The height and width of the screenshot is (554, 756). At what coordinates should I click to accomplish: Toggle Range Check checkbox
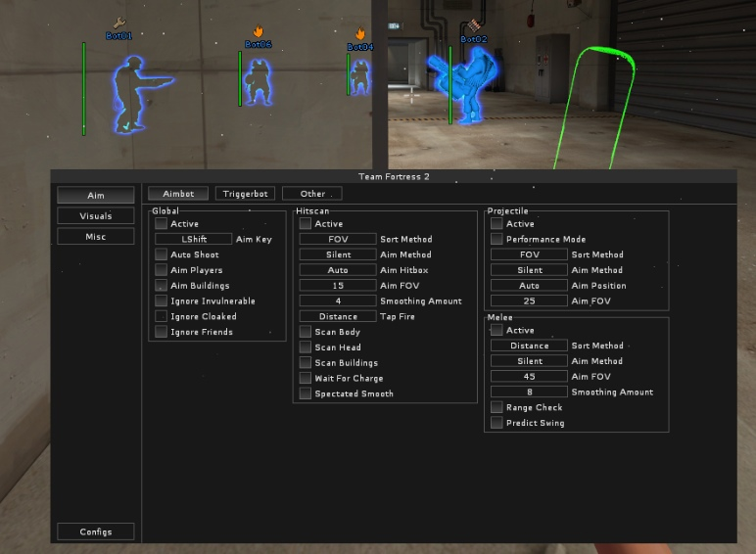click(496, 407)
